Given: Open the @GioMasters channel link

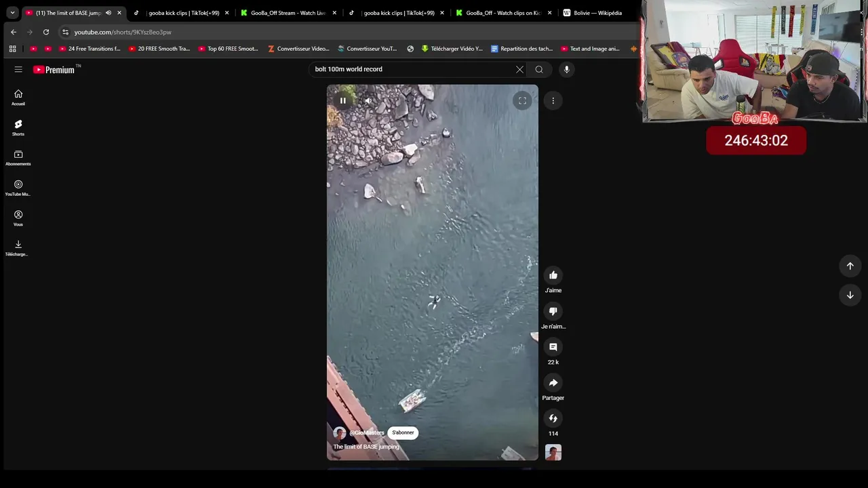Looking at the screenshot, I should 367,432.
